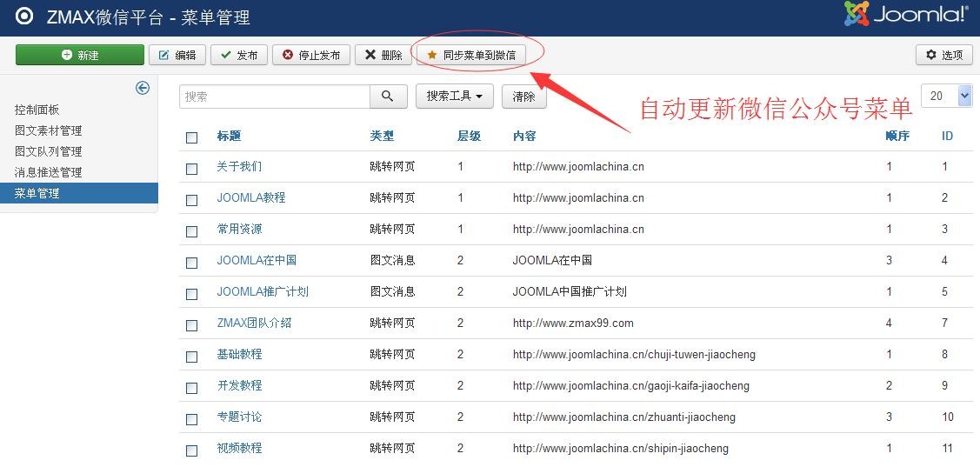The width and height of the screenshot is (980, 467).
Task: Select the checkbox beside ZMAX团队介绍
Action: click(192, 325)
